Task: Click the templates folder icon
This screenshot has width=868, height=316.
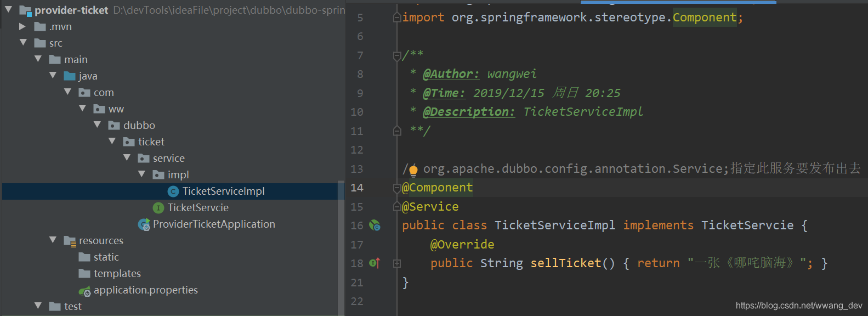Action: tap(84, 273)
